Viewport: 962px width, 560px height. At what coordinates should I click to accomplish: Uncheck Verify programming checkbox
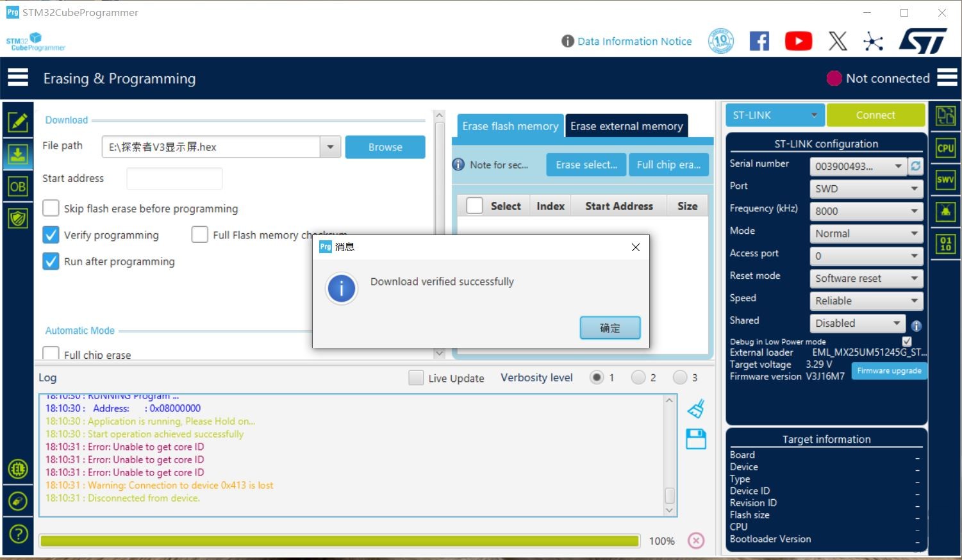[51, 235]
